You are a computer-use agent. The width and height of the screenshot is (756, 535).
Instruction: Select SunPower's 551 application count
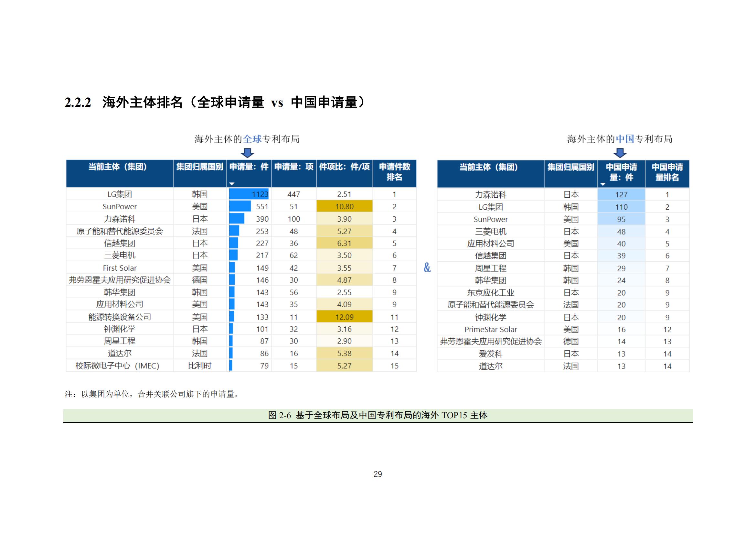click(262, 207)
